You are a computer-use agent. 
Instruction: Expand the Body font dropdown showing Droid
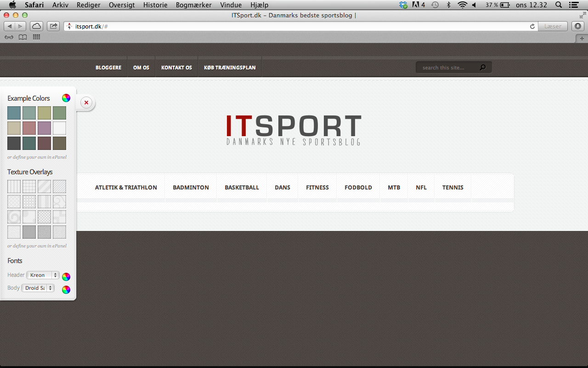pyautogui.click(x=38, y=288)
